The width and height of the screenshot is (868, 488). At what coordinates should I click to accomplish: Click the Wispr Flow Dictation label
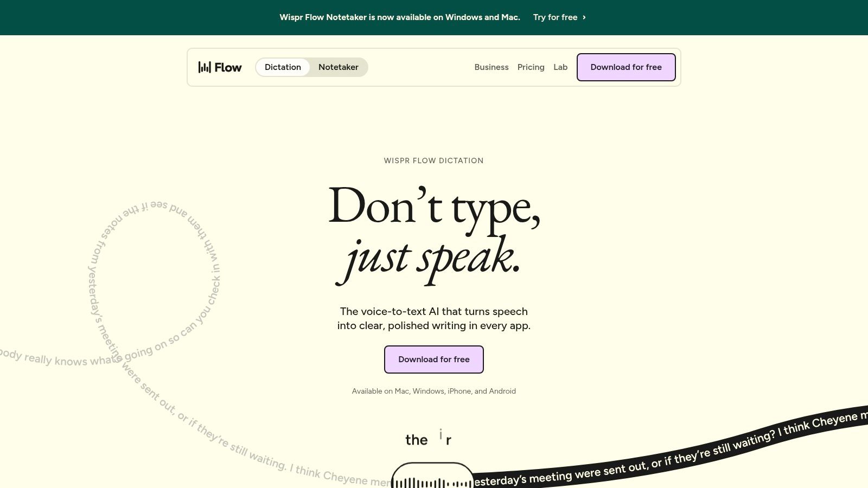click(x=433, y=160)
